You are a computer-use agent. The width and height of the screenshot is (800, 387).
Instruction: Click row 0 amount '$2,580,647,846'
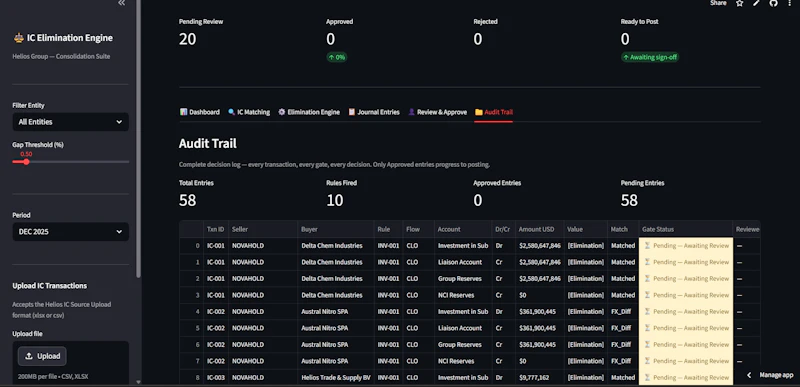click(540, 246)
